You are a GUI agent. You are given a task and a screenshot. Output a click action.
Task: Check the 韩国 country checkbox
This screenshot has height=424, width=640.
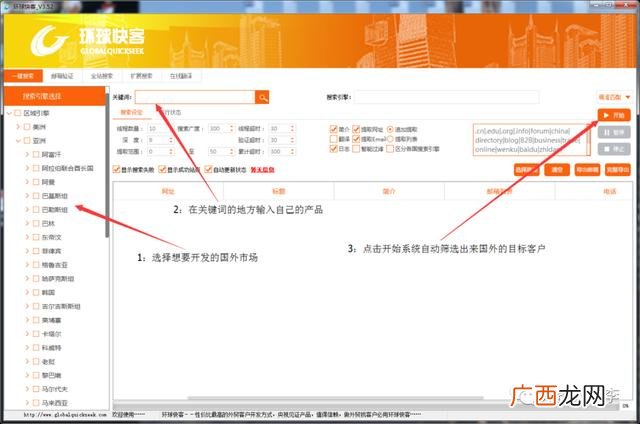(36, 292)
